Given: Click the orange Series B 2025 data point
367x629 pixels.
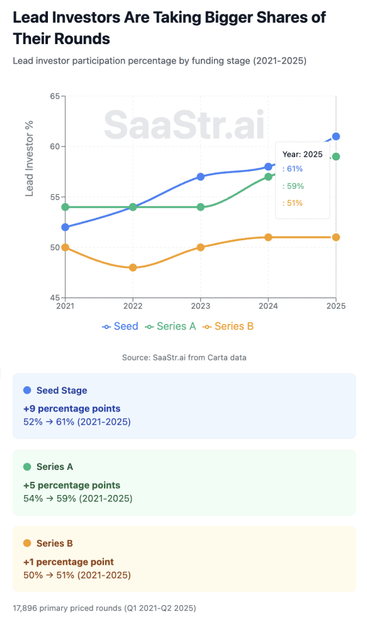Looking at the screenshot, I should pos(336,237).
